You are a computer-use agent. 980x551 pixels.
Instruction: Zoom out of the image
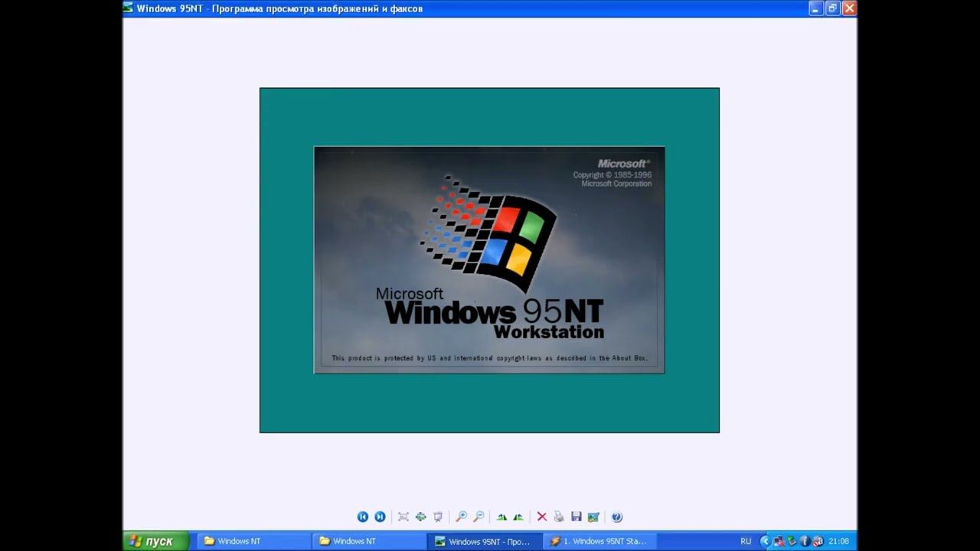point(479,517)
